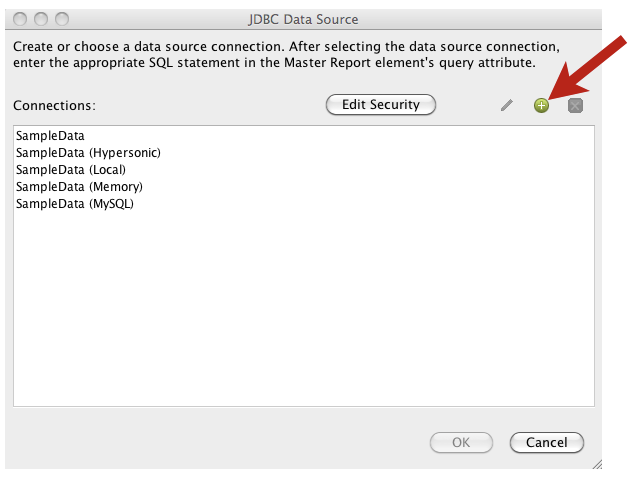Select SampleData (Hypersonic) in the list

88,152
